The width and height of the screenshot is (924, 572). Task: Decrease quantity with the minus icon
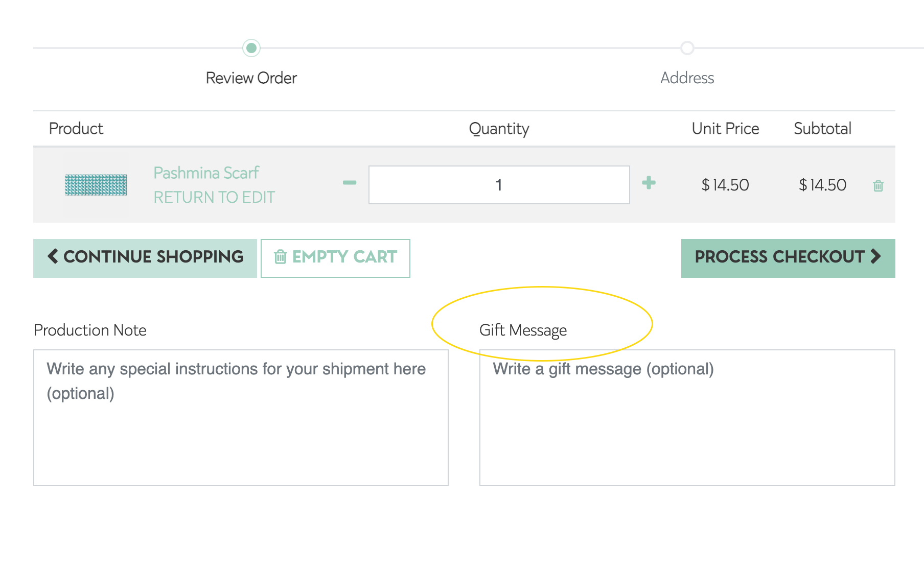click(x=350, y=183)
